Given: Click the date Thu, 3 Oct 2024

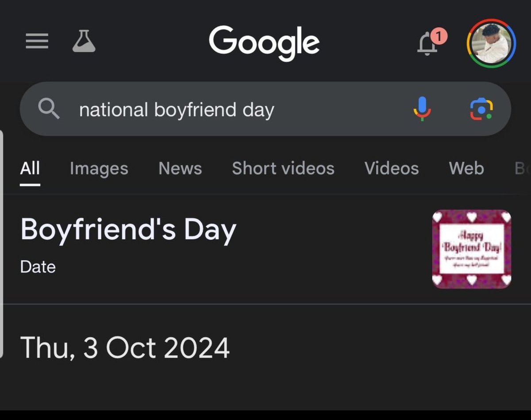Looking at the screenshot, I should pos(125,348).
